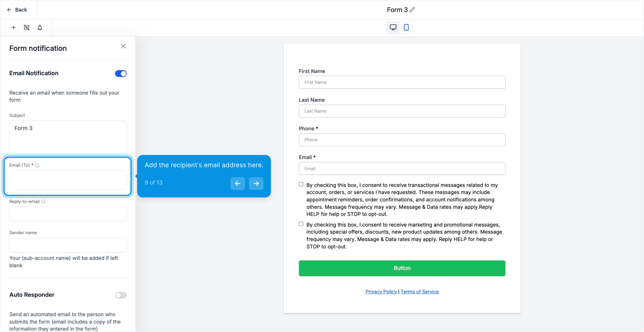Click the 'Email Notification' label
The width and height of the screenshot is (644, 332).
[x=34, y=73]
